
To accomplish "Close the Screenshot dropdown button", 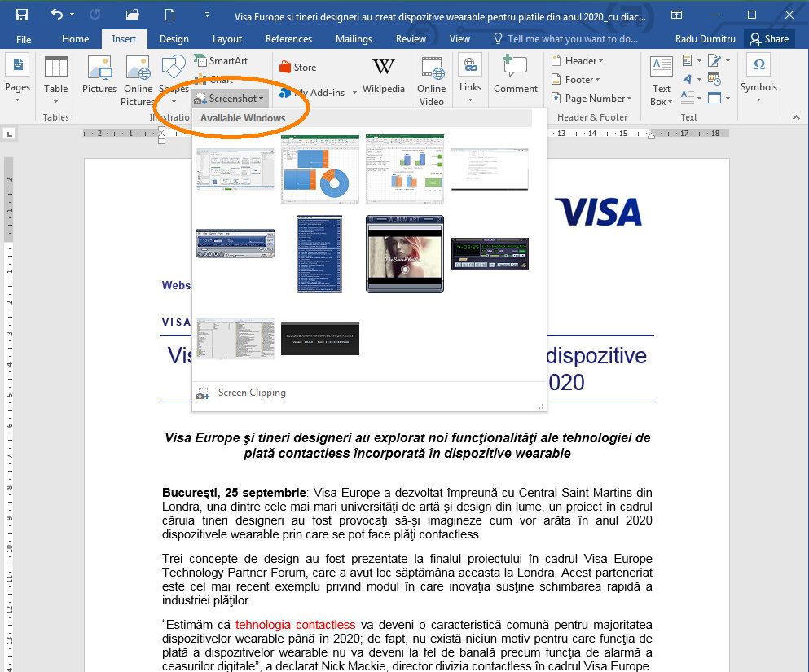I will pyautogui.click(x=229, y=98).
